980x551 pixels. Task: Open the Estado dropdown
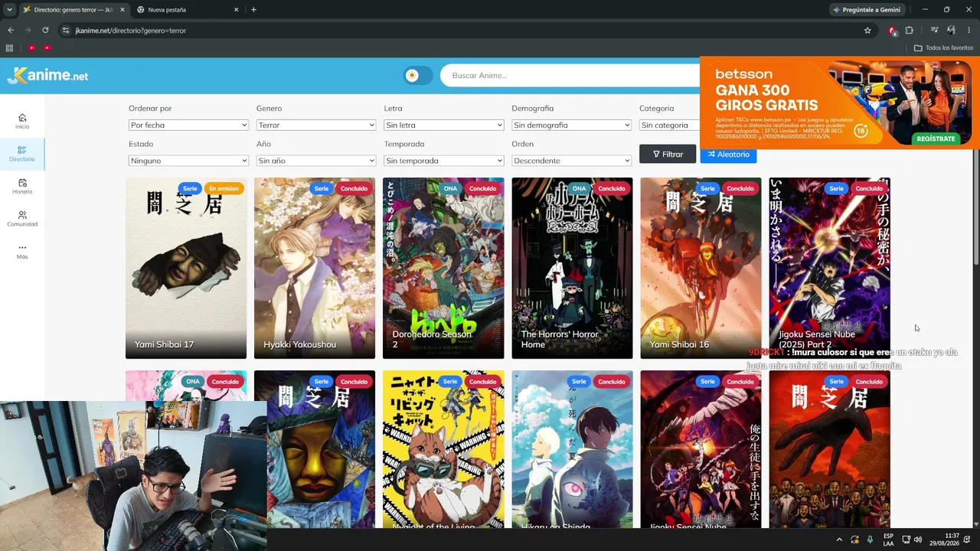coord(188,161)
